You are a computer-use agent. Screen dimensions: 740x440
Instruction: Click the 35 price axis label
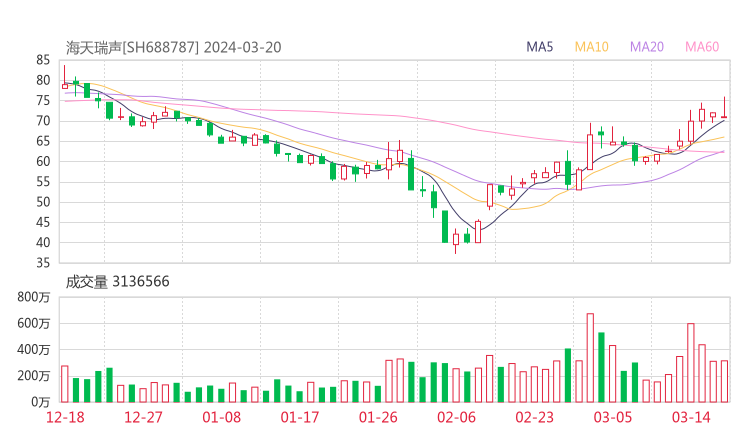click(x=43, y=263)
